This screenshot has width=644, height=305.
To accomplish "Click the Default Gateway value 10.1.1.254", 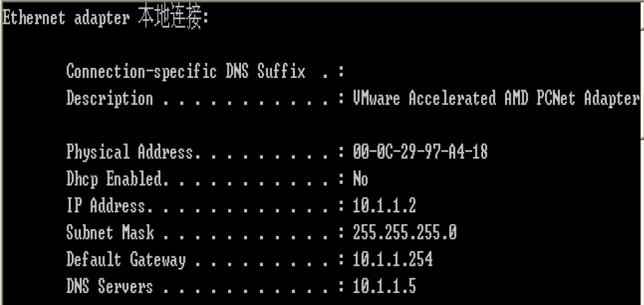I will tap(393, 259).
